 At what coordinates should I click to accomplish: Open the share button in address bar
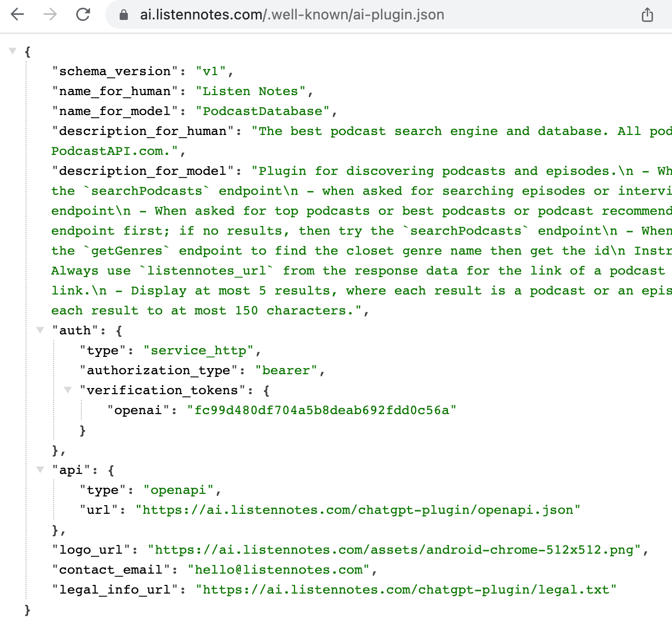647,15
